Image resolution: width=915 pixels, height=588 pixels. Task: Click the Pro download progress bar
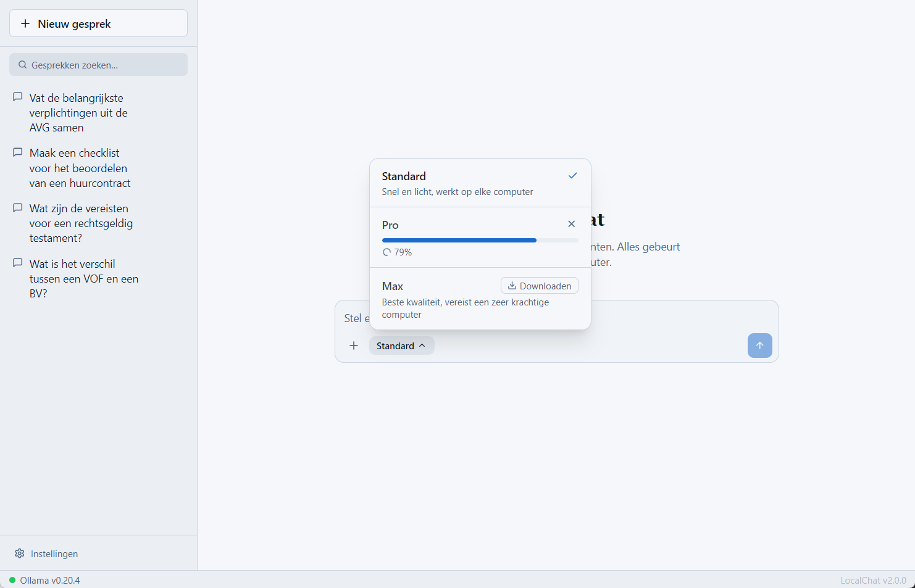pyautogui.click(x=480, y=240)
